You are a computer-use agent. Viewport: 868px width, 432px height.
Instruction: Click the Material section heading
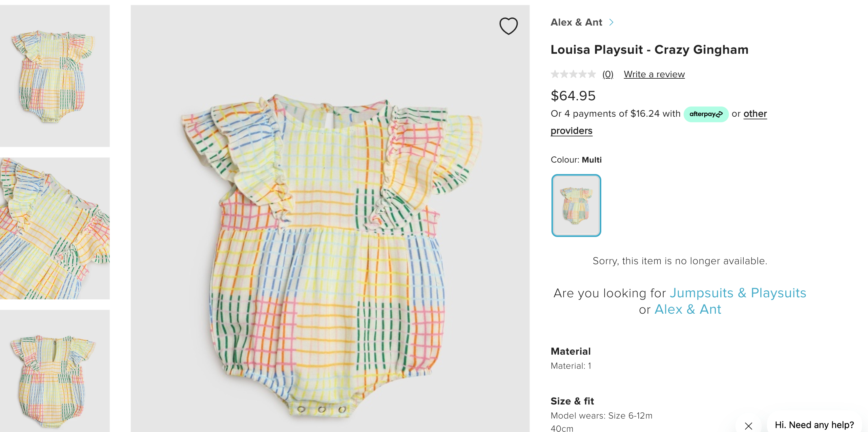(x=570, y=351)
